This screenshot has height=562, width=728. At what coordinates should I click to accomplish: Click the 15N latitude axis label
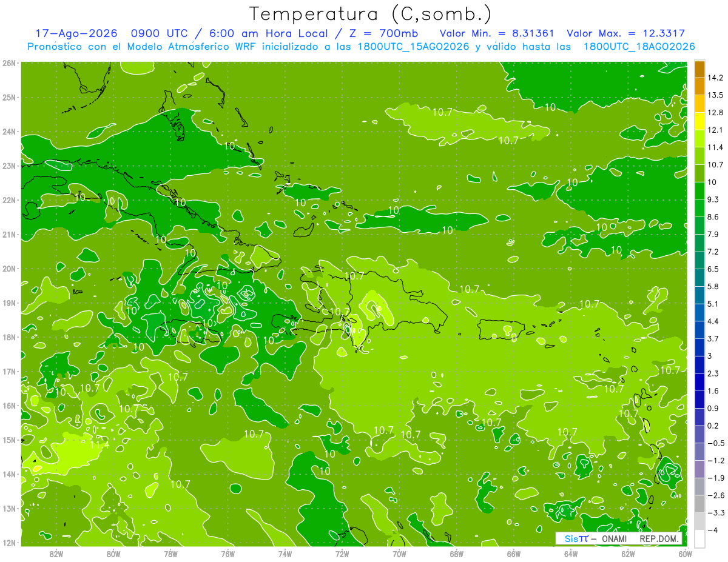[x=8, y=440]
